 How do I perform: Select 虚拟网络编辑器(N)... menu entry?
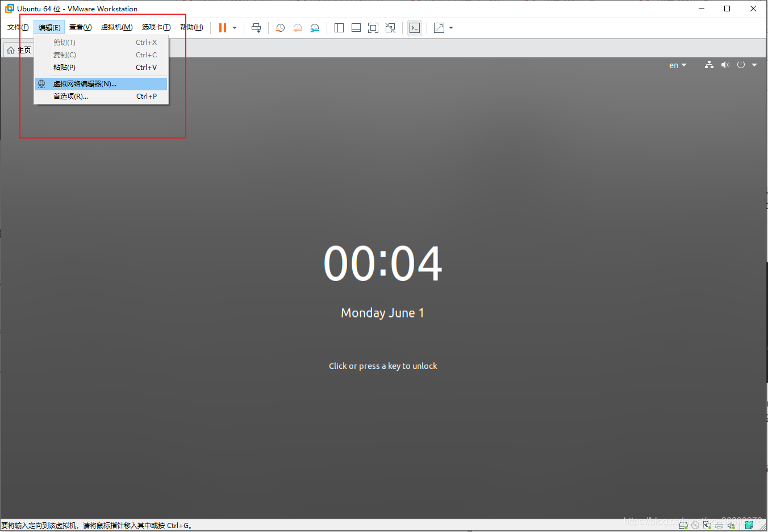pyautogui.click(x=101, y=84)
